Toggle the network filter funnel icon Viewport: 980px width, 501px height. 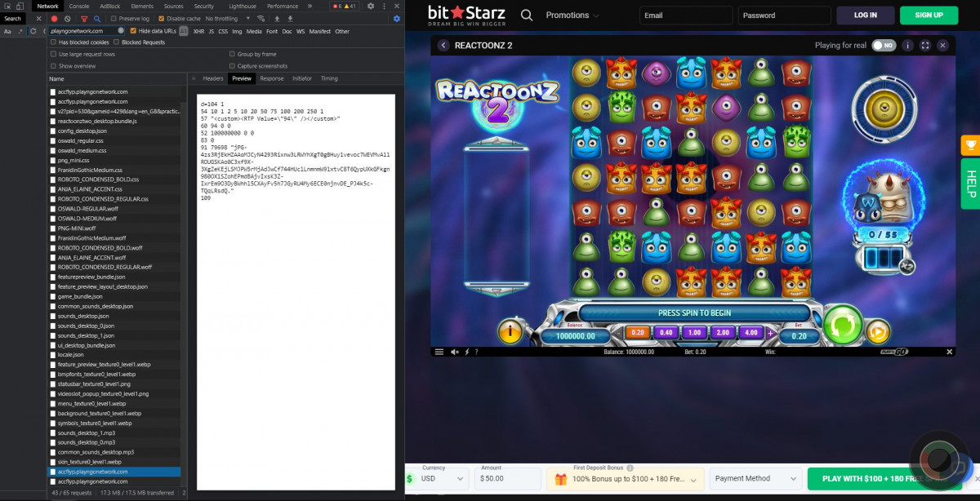[x=84, y=18]
